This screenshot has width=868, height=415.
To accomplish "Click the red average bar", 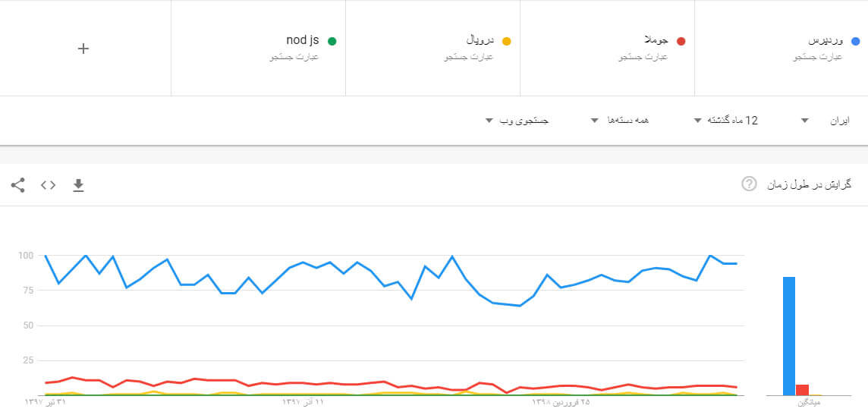I will click(802, 389).
